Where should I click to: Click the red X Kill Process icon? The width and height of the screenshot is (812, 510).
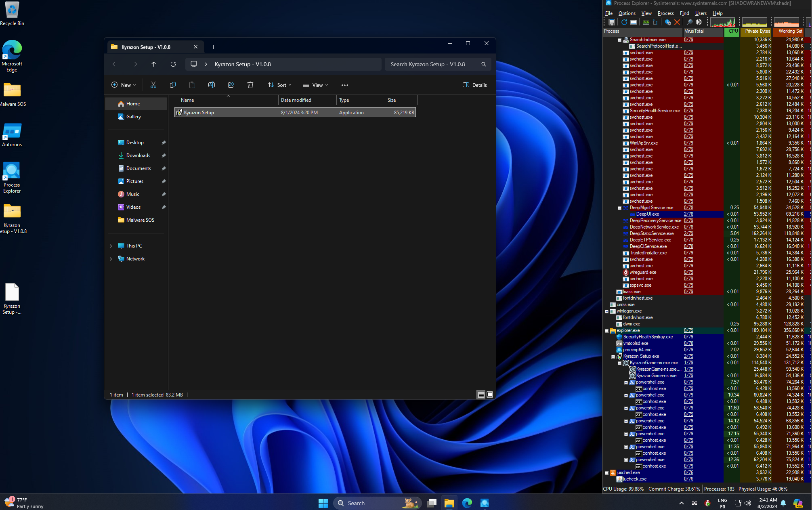point(677,22)
